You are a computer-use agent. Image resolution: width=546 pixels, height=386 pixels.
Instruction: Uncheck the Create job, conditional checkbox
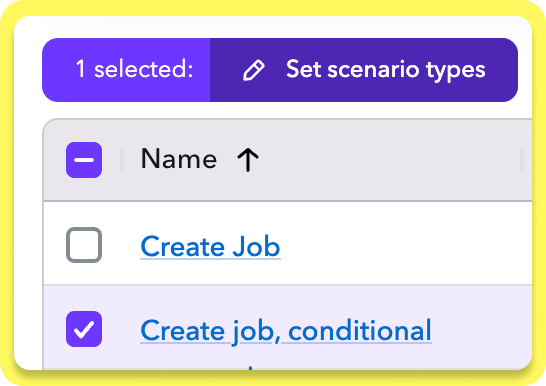point(84,329)
